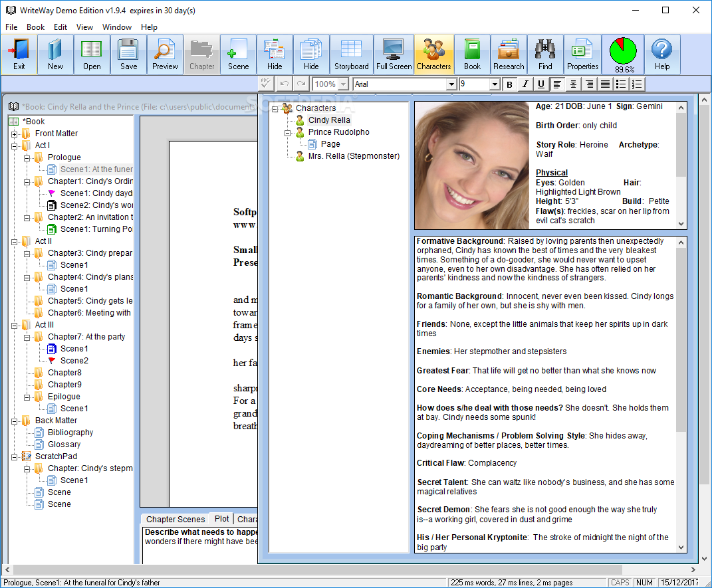The width and height of the screenshot is (712, 588).
Task: Add a new Scene from toolbar
Action: click(x=239, y=54)
